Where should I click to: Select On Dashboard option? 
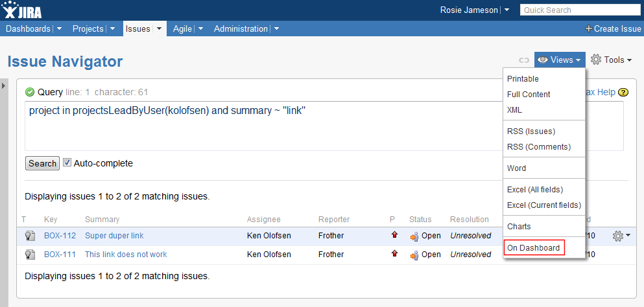coord(534,248)
